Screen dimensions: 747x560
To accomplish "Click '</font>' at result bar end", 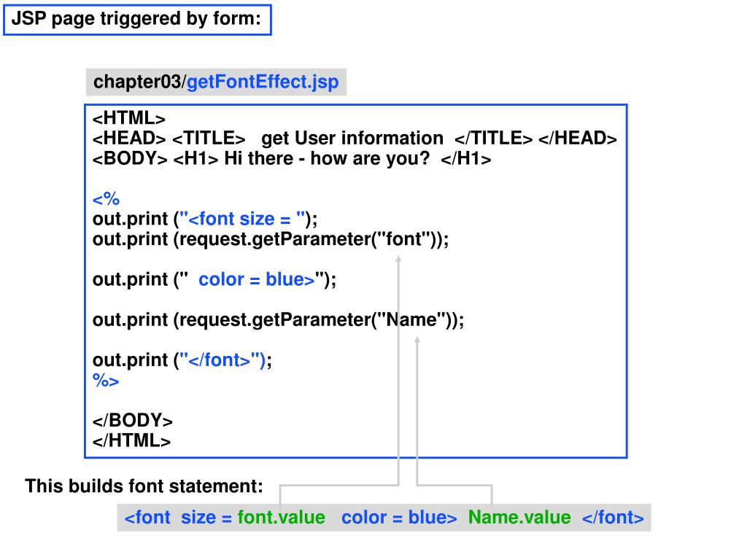I will [x=613, y=518].
